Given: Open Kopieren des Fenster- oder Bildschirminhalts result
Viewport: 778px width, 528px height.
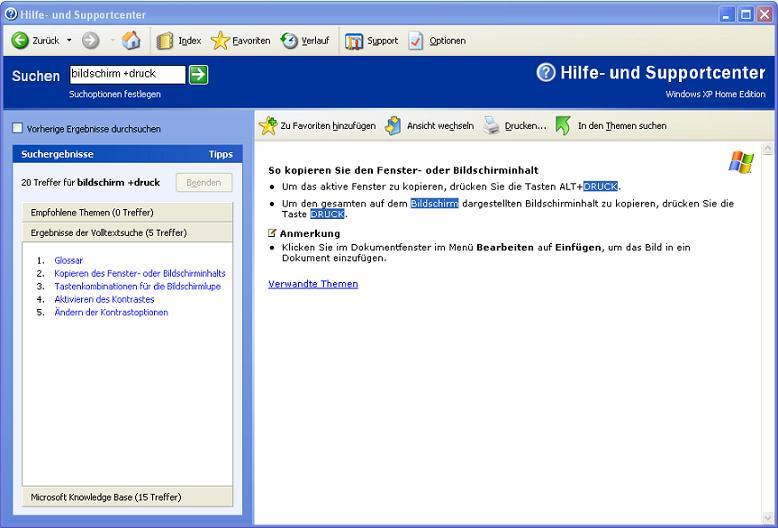Looking at the screenshot, I should tap(140, 273).
